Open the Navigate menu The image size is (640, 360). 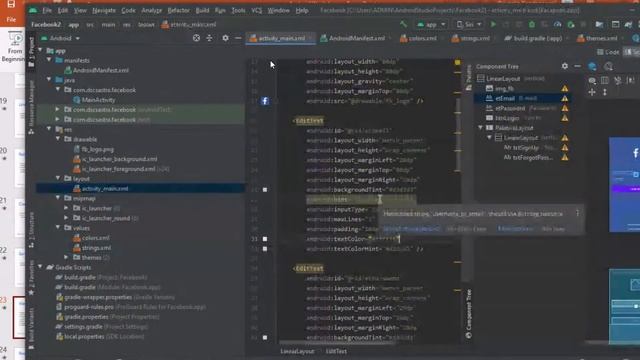[x=104, y=10]
